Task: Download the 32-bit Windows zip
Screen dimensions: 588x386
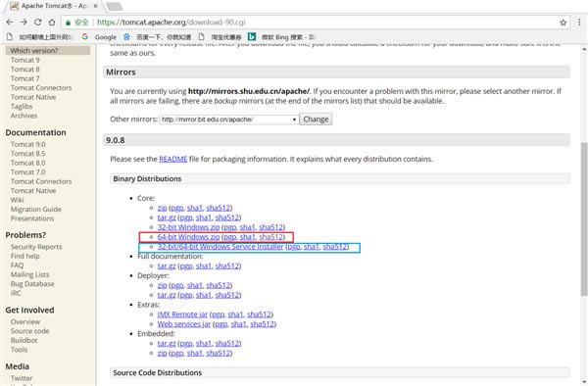Action: (188, 227)
